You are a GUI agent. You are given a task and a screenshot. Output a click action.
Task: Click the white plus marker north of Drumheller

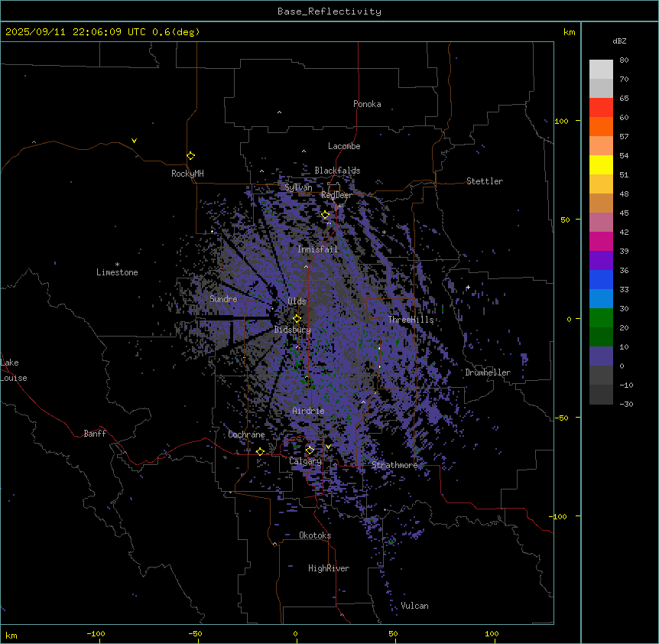(468, 287)
